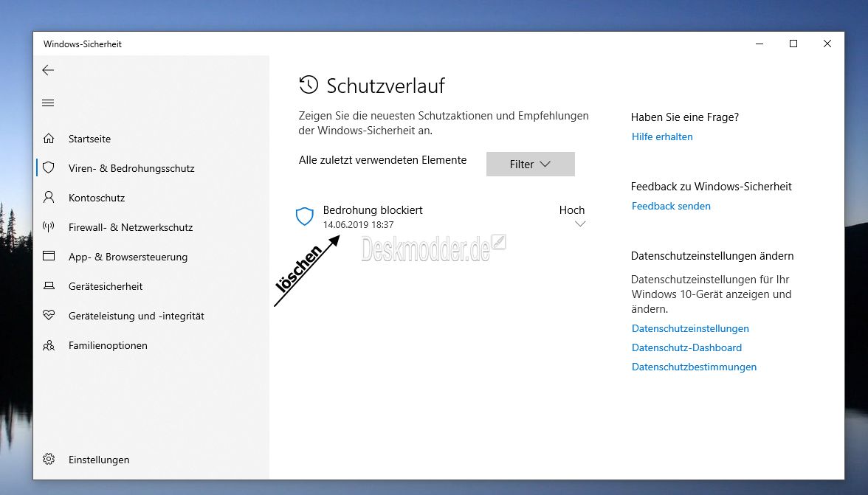Click the blue shield of blocked threat
868x495 pixels.
(304, 216)
